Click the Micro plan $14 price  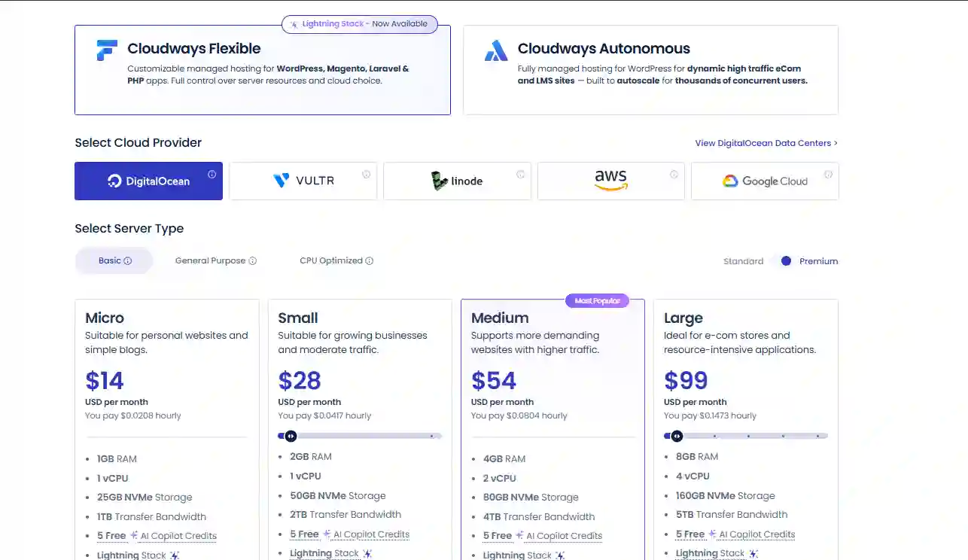105,381
